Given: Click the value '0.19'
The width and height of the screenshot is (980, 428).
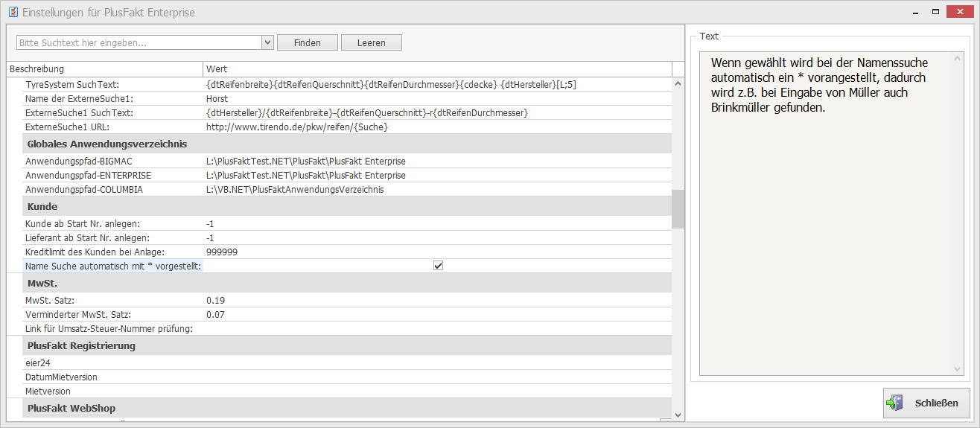Looking at the screenshot, I should 216,301.
